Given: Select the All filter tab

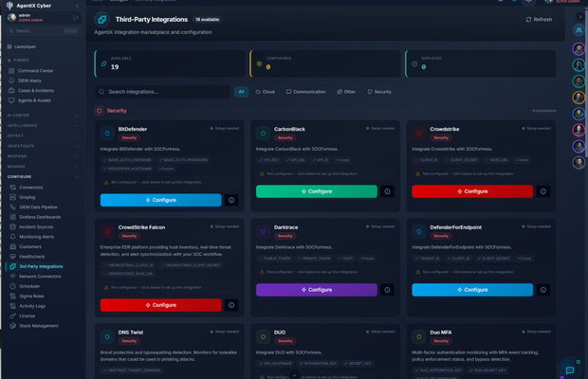Looking at the screenshot, I should [241, 92].
